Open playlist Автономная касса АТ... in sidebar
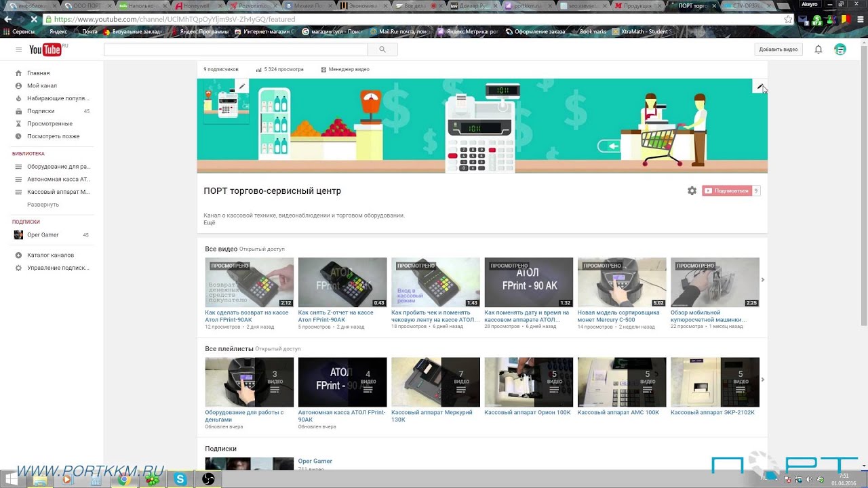This screenshot has height=488, width=868. (x=58, y=180)
